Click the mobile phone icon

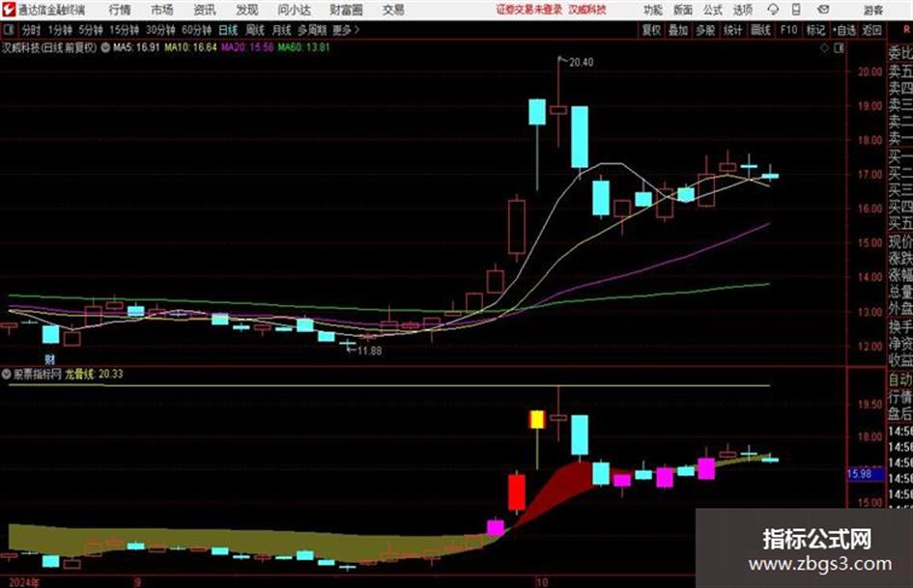[x=796, y=10]
